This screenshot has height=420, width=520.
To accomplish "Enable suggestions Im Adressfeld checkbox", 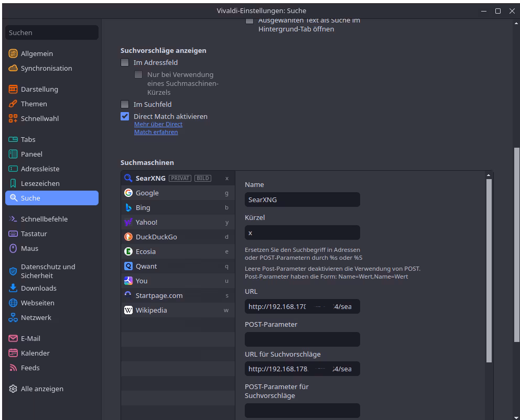I will pyautogui.click(x=125, y=62).
